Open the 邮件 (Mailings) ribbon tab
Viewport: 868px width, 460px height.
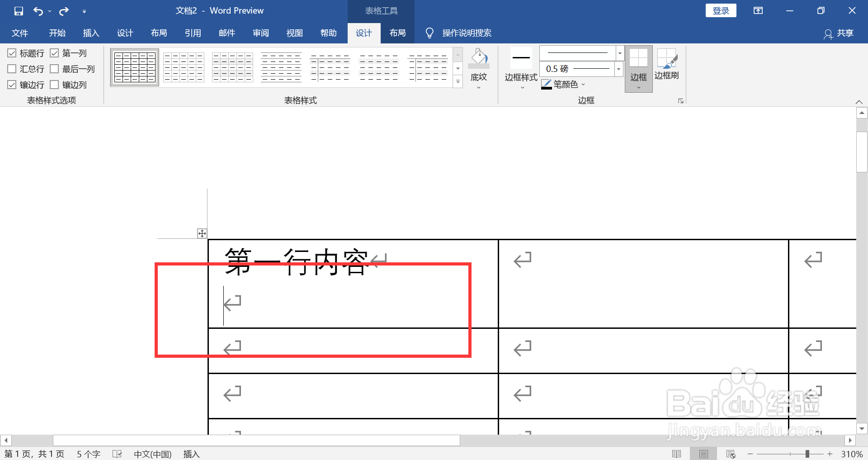226,33
